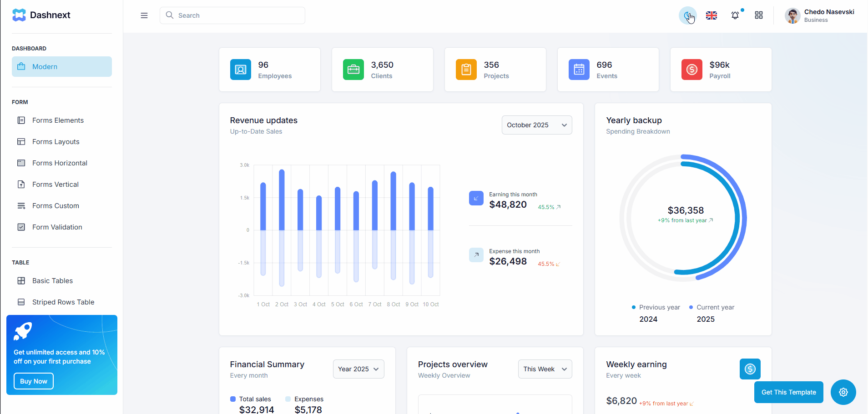Click the Dashnext logo icon
The width and height of the screenshot is (868, 414).
pyautogui.click(x=19, y=15)
